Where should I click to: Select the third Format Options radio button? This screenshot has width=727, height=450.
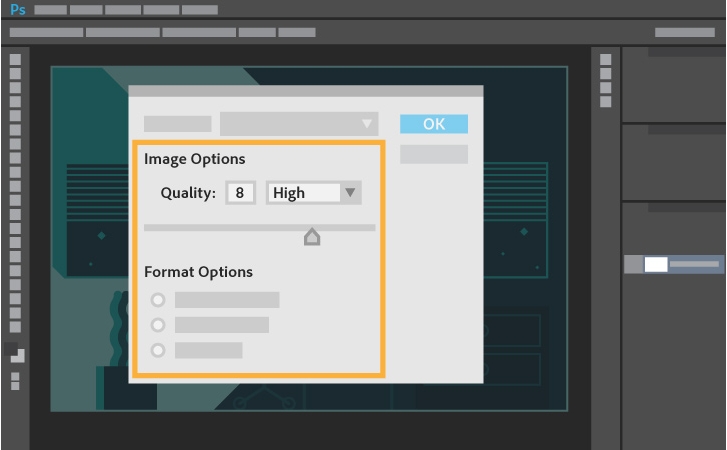[x=157, y=350]
